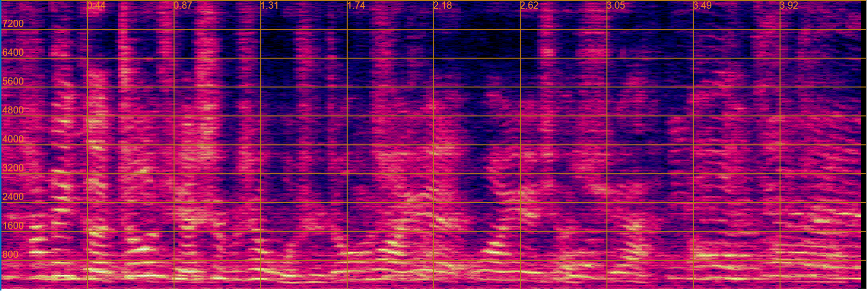Click the 5600 frequency axis label
The image size is (868, 291).
click(13, 81)
